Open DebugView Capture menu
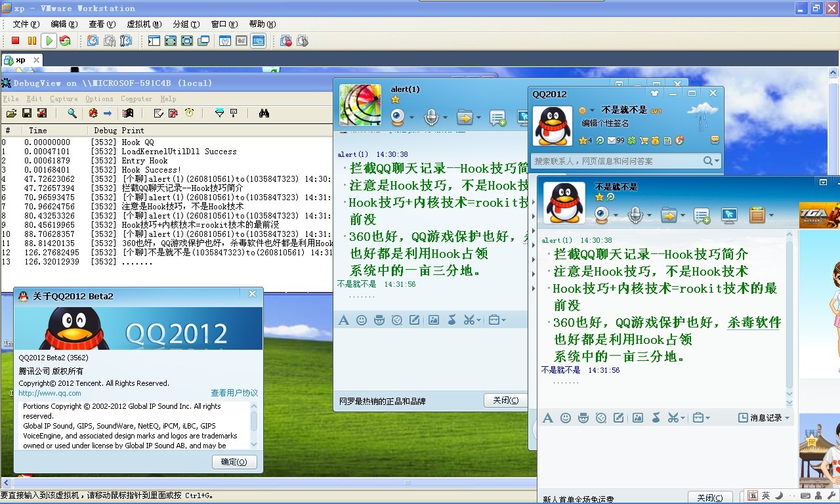This screenshot has height=504, width=840. [64, 99]
